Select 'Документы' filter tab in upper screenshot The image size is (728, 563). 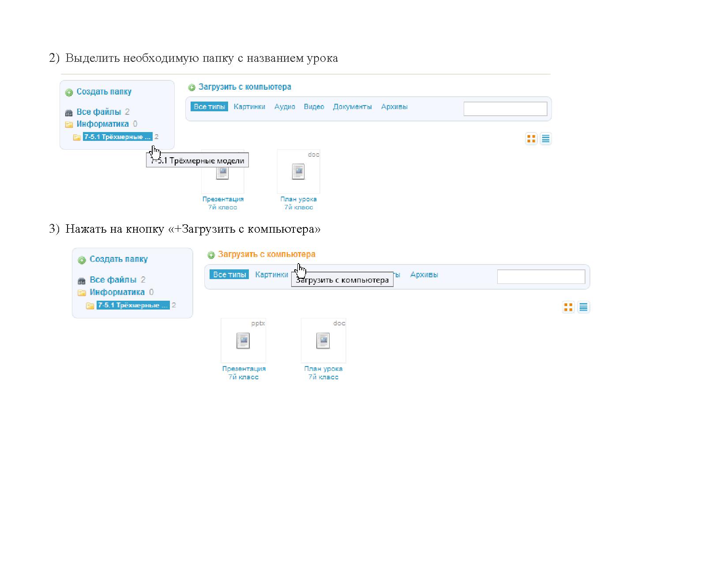coord(353,107)
